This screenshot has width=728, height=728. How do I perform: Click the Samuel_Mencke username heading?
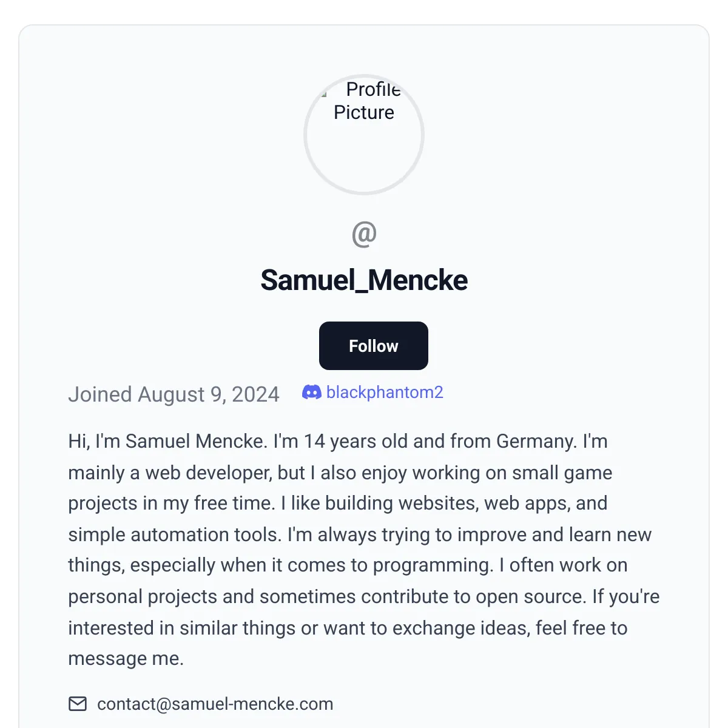364,280
